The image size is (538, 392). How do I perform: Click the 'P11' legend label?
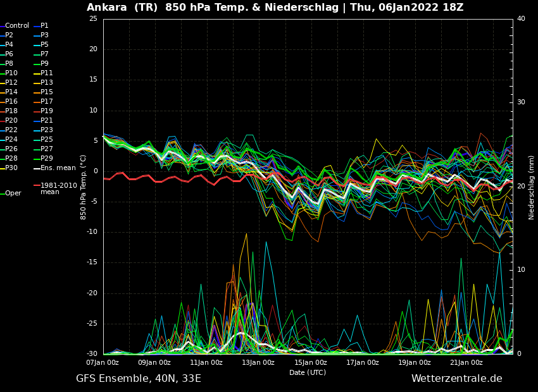point(47,73)
